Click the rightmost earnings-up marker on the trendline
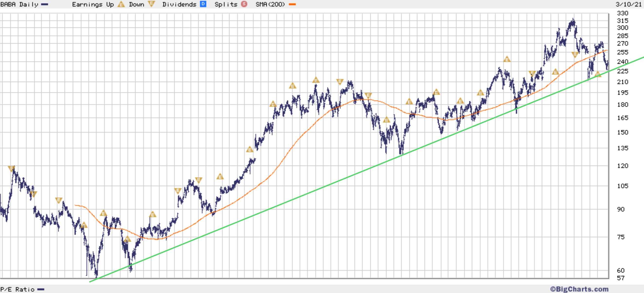 598,74
